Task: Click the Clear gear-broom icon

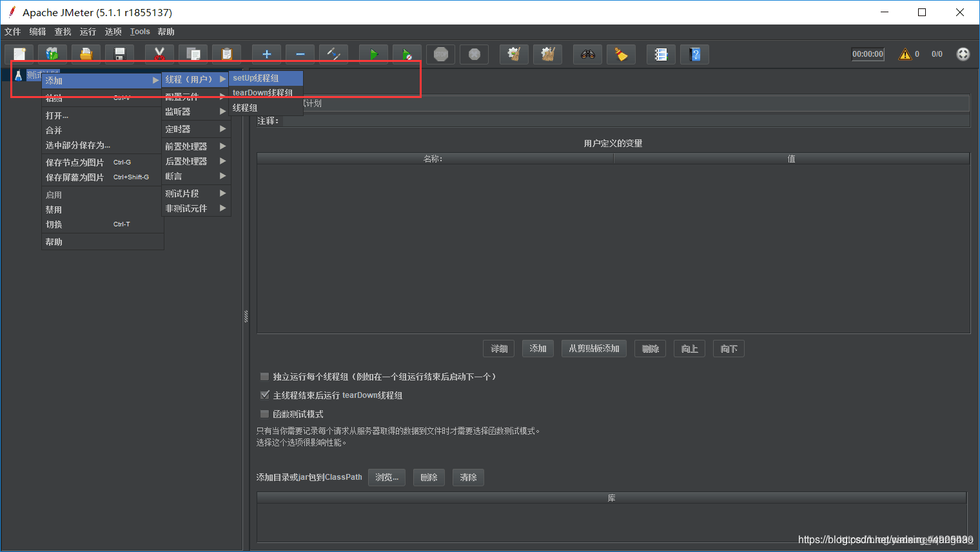Action: (514, 54)
